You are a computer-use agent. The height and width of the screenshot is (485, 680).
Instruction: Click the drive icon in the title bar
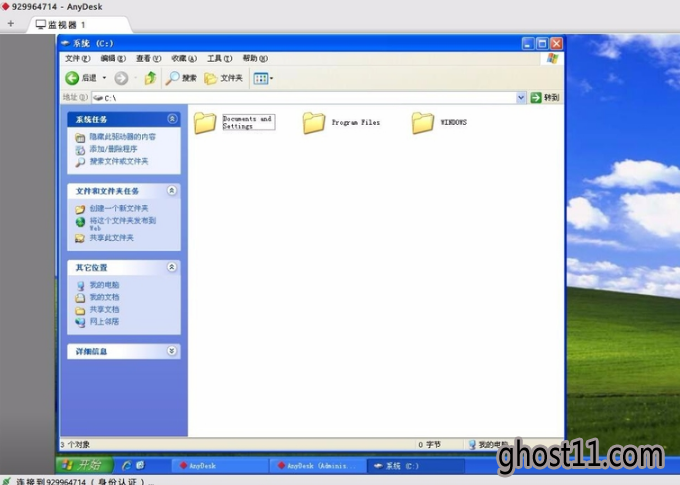click(x=65, y=43)
